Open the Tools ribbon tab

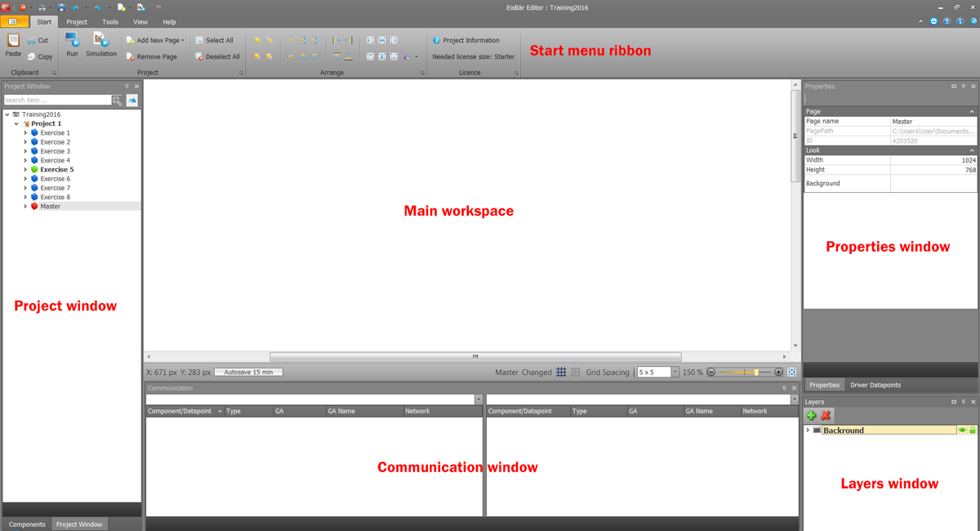coord(110,22)
